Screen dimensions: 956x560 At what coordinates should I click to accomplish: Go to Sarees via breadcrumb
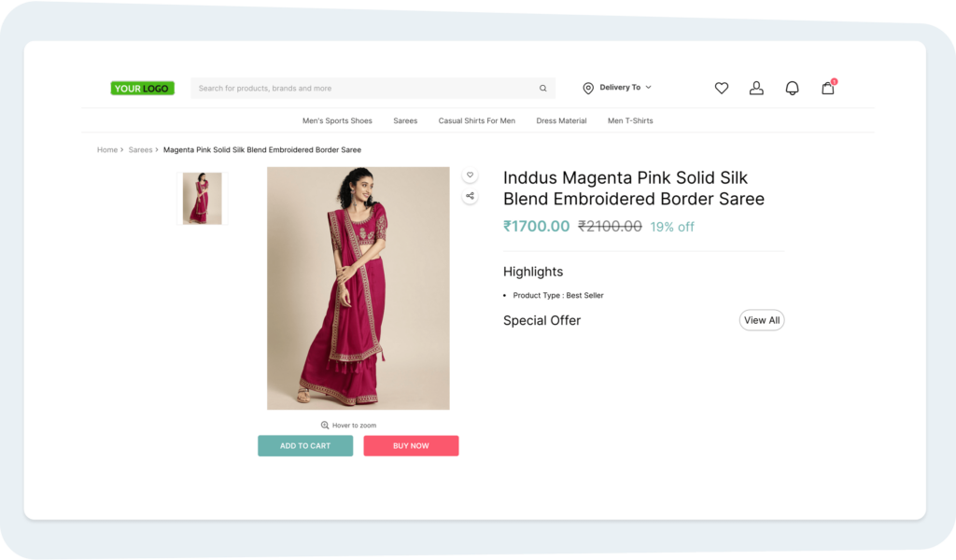click(140, 150)
